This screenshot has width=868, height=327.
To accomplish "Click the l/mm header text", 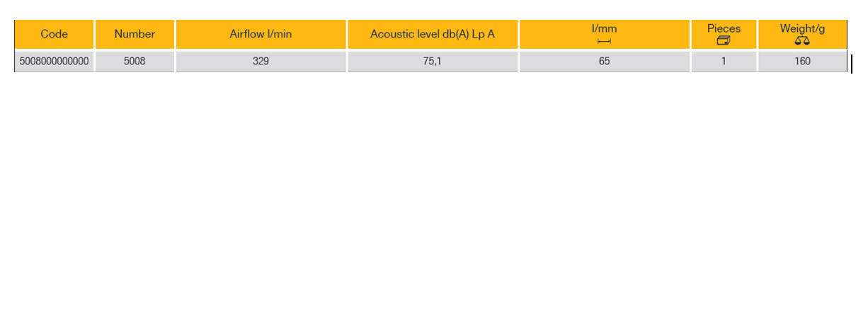I will [604, 29].
